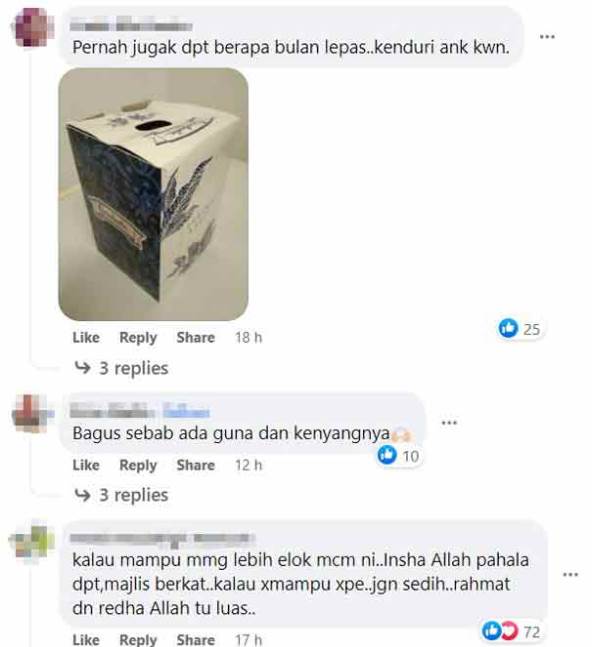Reply to the 'Bagus sebab ada guna' comment
The height and width of the screenshot is (647, 593).
[x=138, y=465]
